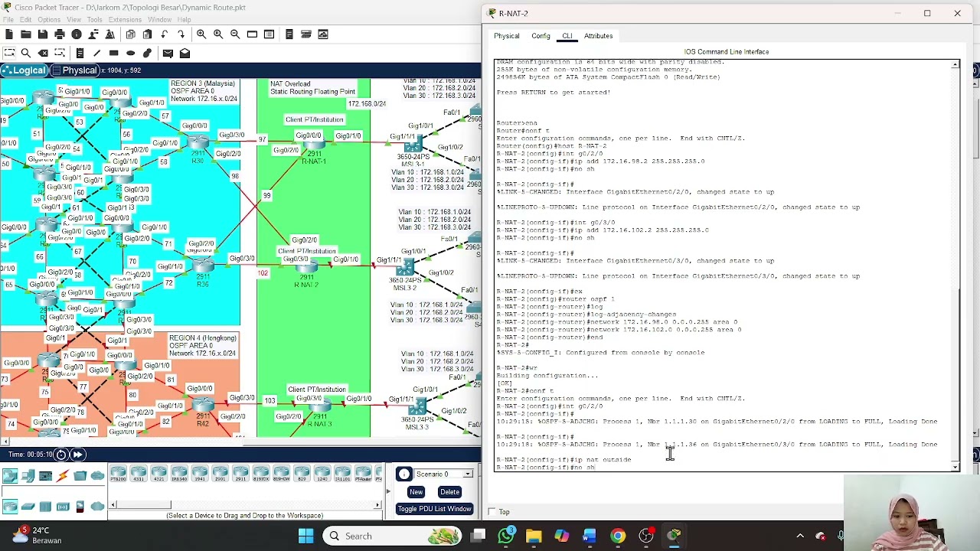The height and width of the screenshot is (551, 980).
Task: Pick the 4331 router model
Action: click(x=139, y=474)
